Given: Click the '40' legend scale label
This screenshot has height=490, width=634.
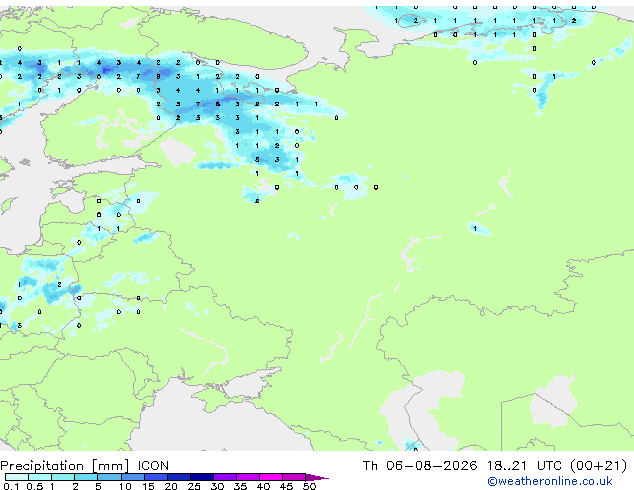Looking at the screenshot, I should 263,486.
